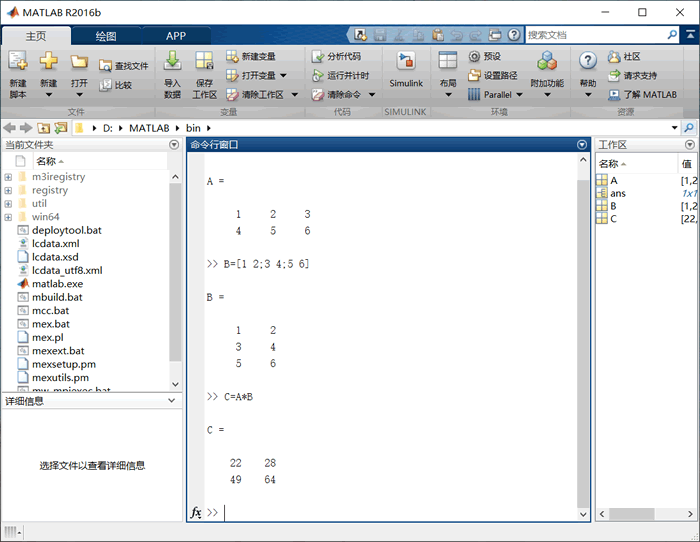The image size is (700, 542).
Task: Click the New Script (新建脚本) icon
Action: pyautogui.click(x=18, y=61)
